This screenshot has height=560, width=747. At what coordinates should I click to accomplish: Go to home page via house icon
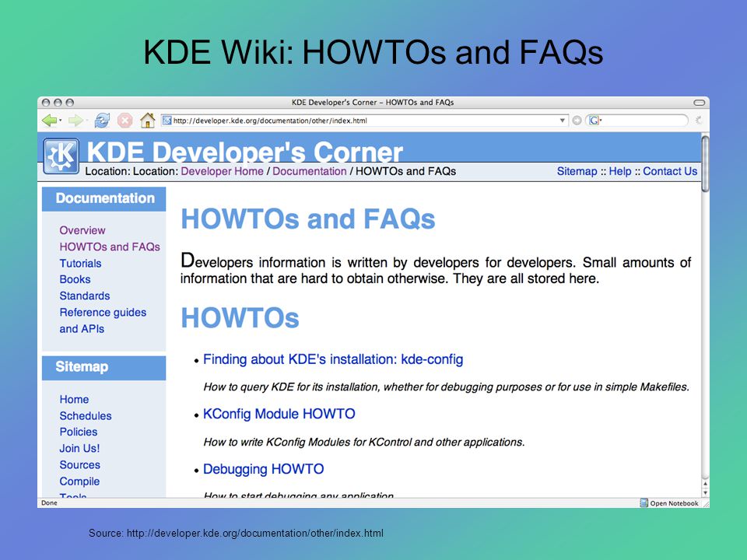coord(148,120)
